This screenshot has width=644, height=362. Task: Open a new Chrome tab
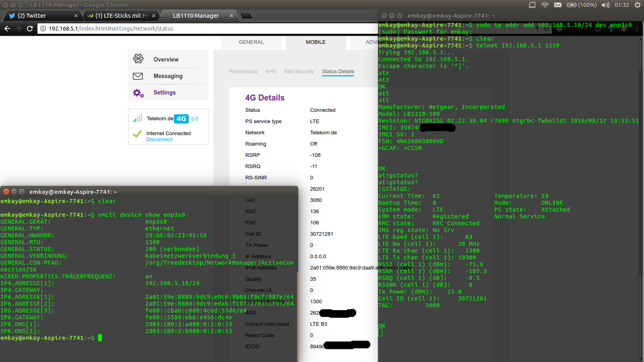click(246, 16)
